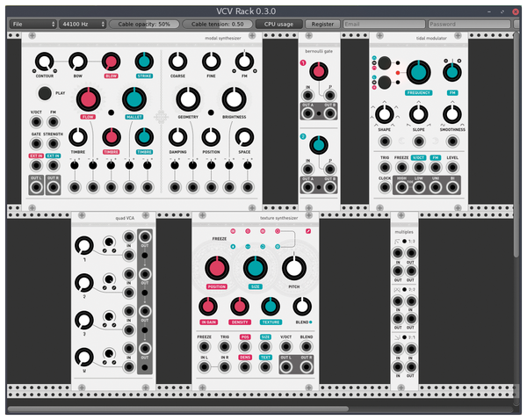Viewport: 527px width, 420px height.
Task: Click the TRIG jack on texture synthesizer
Action: 224,347
